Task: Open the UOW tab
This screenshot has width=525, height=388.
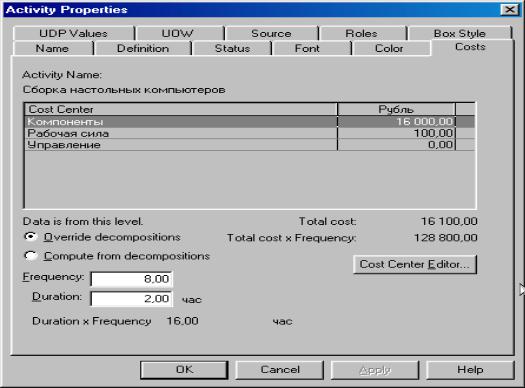Action: point(180,33)
